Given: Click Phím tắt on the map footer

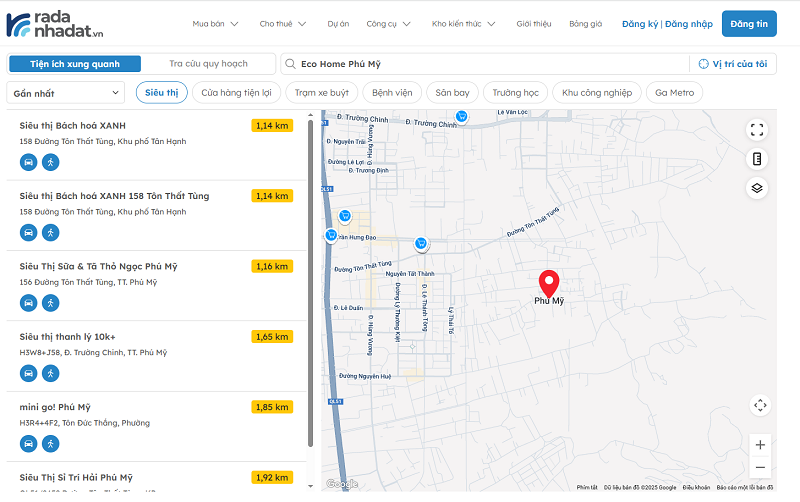Looking at the screenshot, I should pyautogui.click(x=587, y=488).
